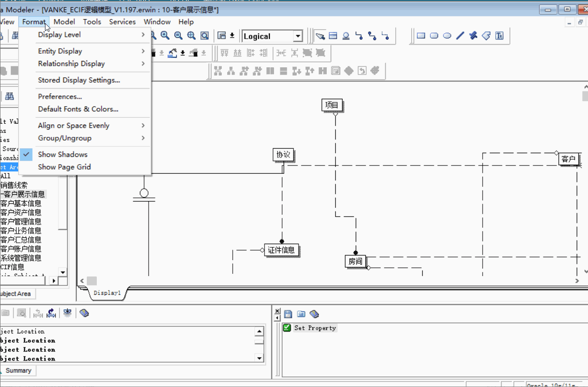Select the polyline drawing tool icon
588x387 pixels.
click(473, 36)
